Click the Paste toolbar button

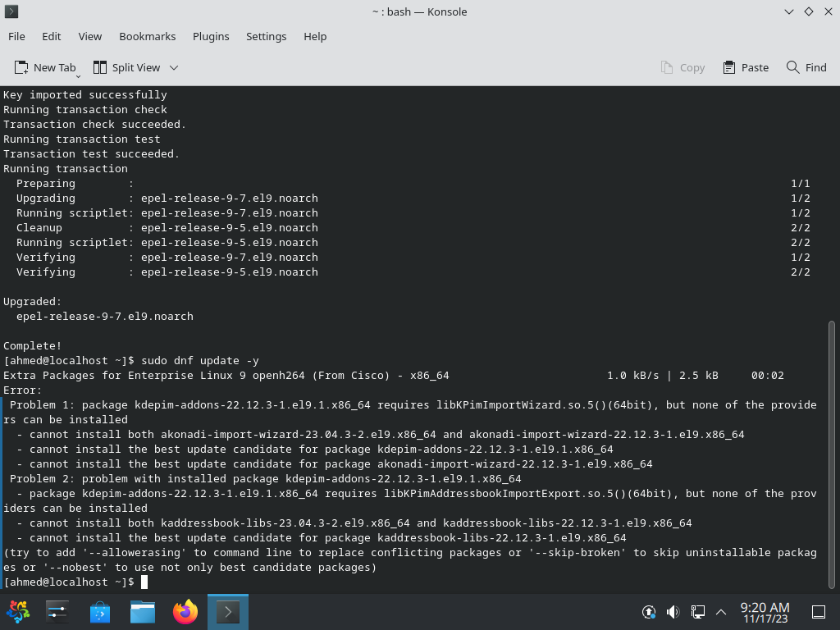pyautogui.click(x=746, y=67)
